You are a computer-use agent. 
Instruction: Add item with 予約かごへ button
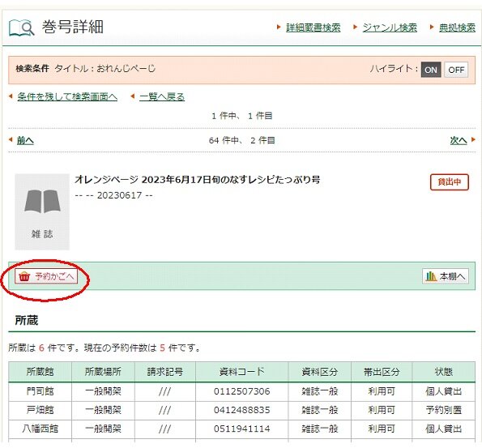(x=46, y=276)
